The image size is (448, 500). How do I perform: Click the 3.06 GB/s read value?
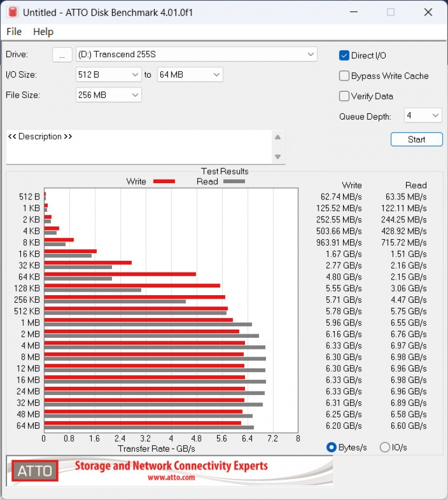pos(409,288)
